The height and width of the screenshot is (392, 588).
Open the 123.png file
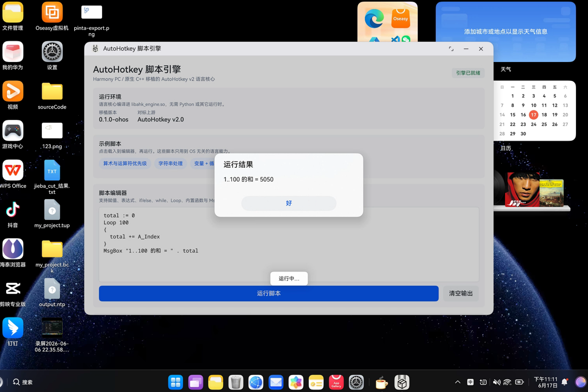(52, 130)
